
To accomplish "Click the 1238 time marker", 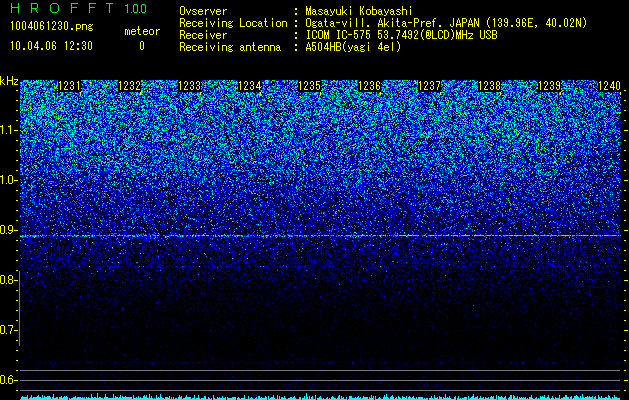I will (489, 86).
